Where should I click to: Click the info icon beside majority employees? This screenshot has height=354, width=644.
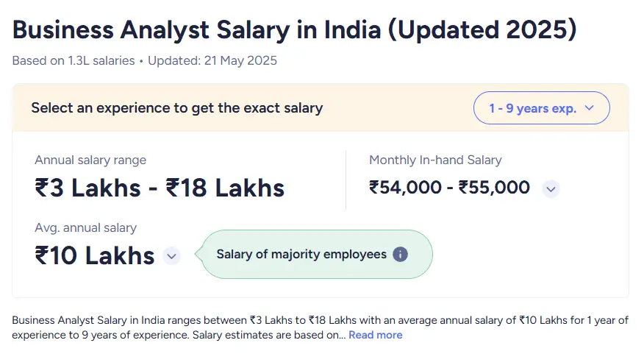[400, 254]
